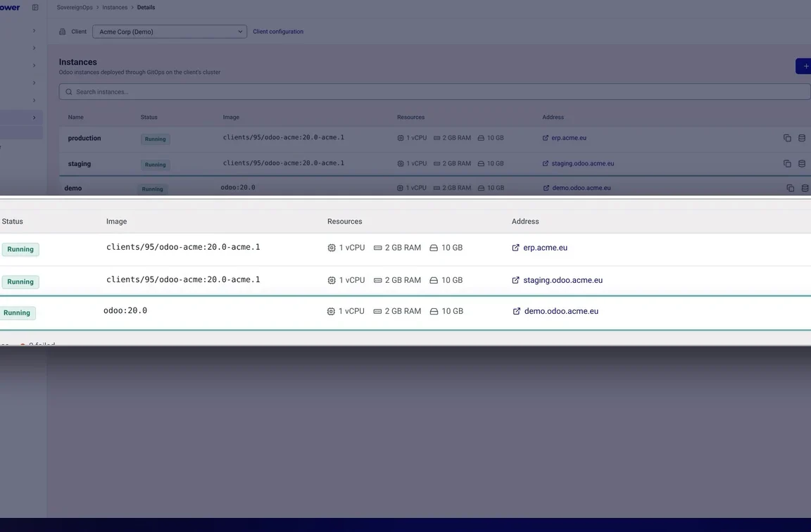
Task: Click the Details breadcrumb item
Action: [x=146, y=7]
